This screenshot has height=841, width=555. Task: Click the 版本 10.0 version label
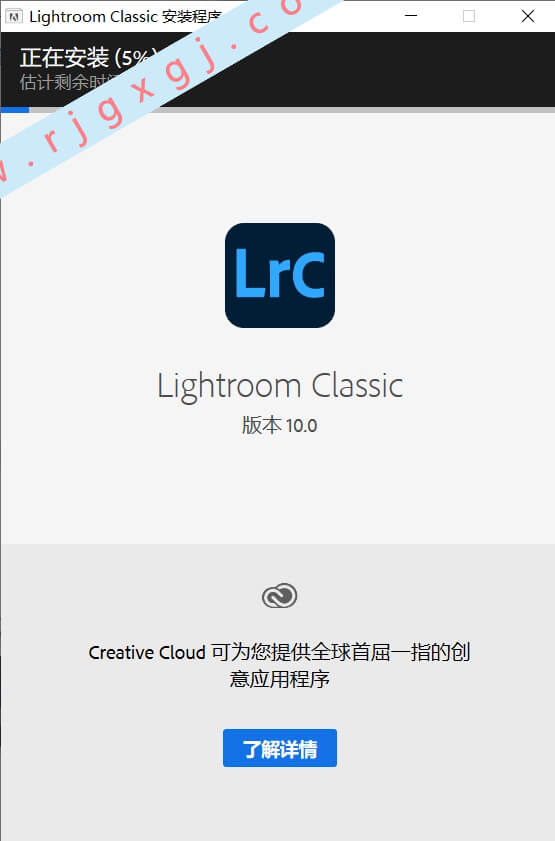click(279, 425)
